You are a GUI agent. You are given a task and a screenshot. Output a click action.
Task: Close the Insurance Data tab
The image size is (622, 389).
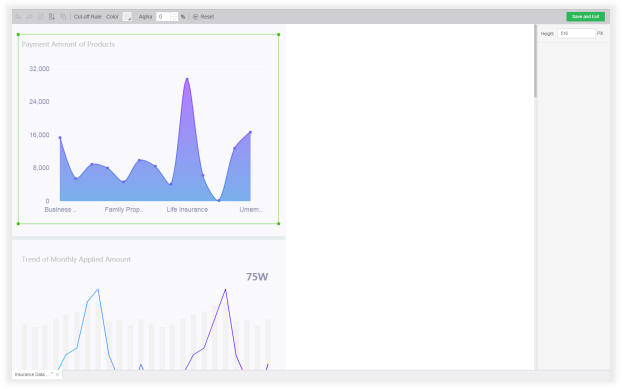click(x=58, y=374)
